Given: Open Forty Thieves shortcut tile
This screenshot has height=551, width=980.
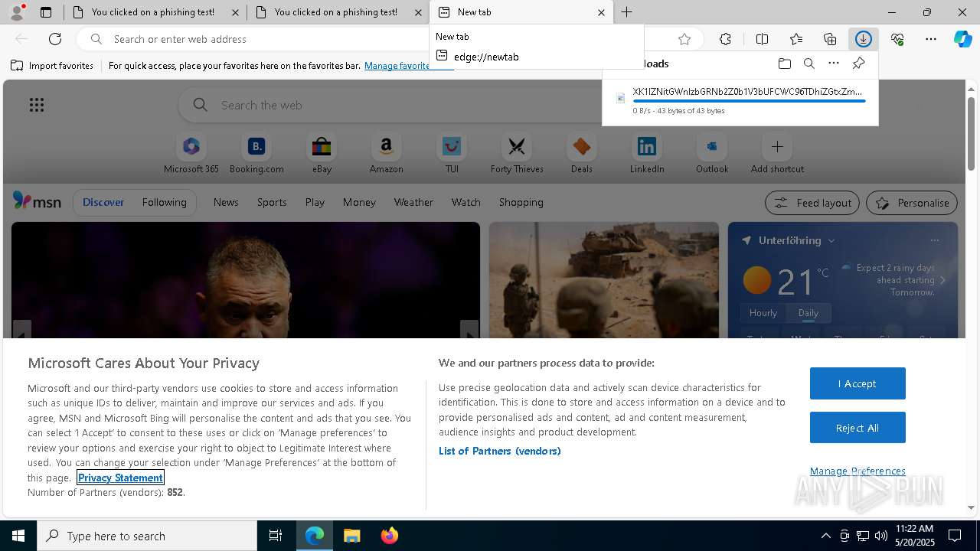Looking at the screenshot, I should (517, 153).
